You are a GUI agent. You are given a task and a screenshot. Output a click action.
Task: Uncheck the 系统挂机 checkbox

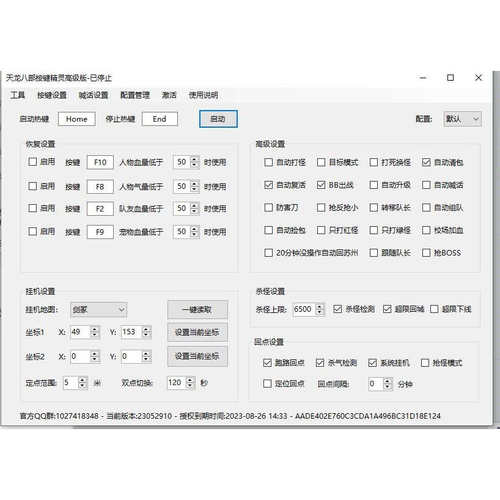[372, 363]
